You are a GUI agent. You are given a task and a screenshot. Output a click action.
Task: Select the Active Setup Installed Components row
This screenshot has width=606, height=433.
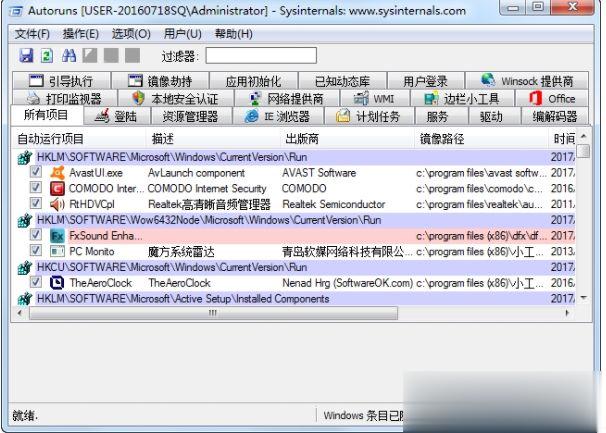coord(294,298)
